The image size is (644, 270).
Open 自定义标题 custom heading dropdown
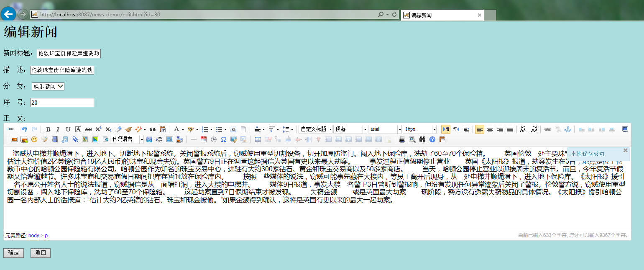tap(316, 129)
